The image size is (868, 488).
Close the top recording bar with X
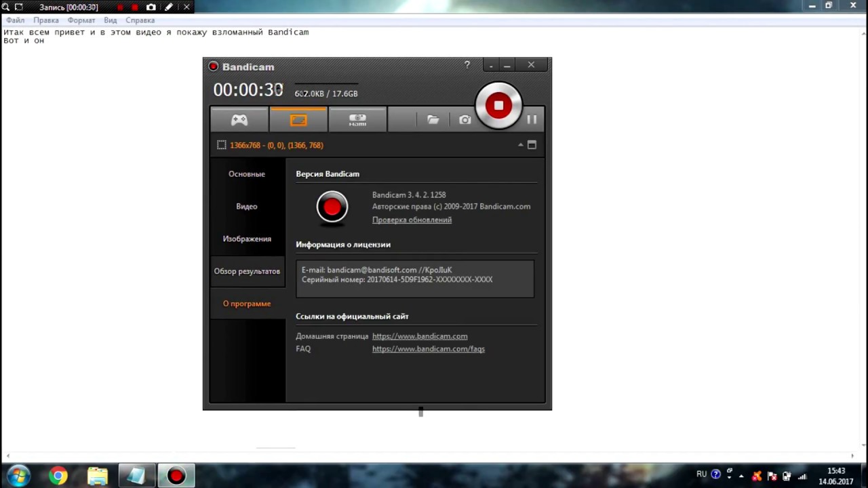[186, 7]
